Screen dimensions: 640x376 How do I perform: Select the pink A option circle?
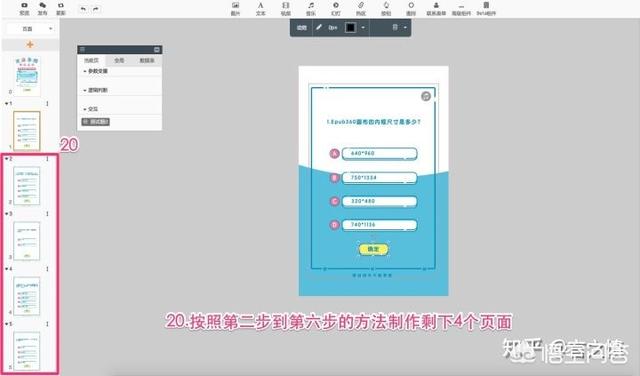point(335,154)
